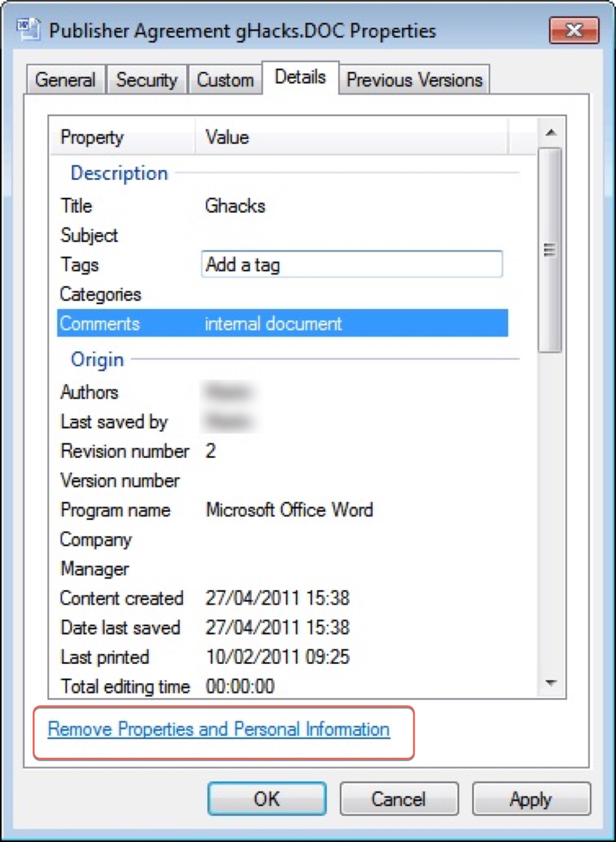Open the Previous Versions tab
Screen dimensions: 616x842
tap(414, 80)
